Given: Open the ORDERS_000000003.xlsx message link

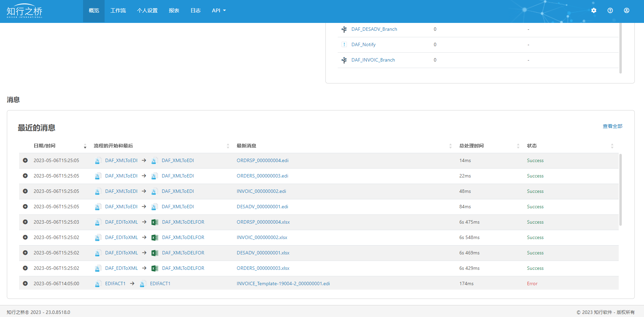Looking at the screenshot, I should pyautogui.click(x=263, y=268).
